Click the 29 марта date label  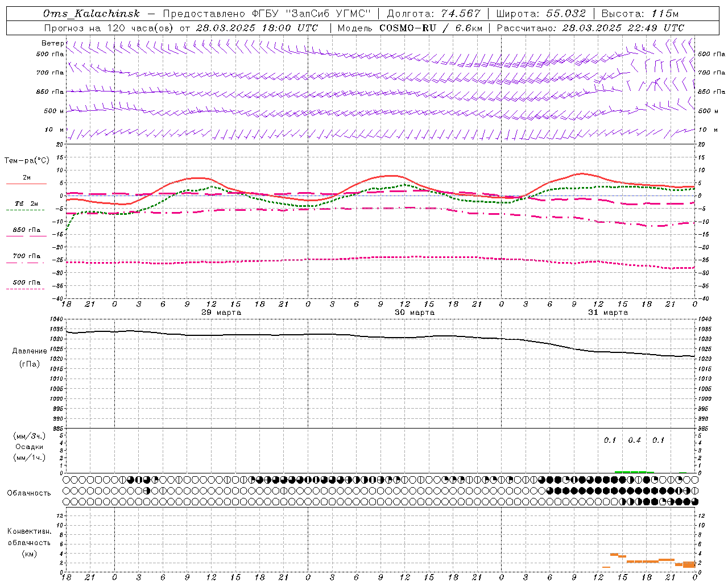pos(221,313)
